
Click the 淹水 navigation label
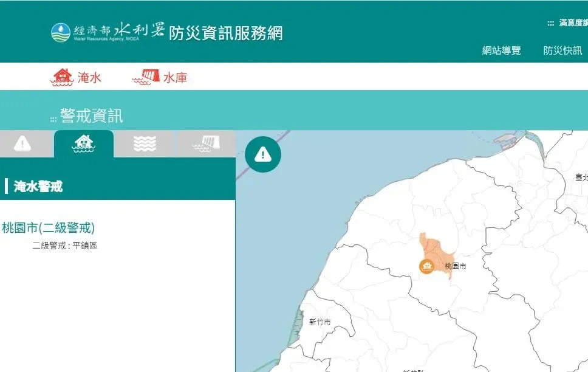pyautogui.click(x=89, y=78)
